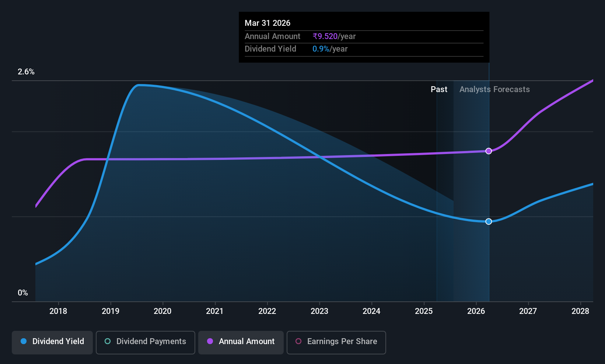Click the 2028 x-axis label
Viewport: 605px width, 364px height.
(x=580, y=311)
